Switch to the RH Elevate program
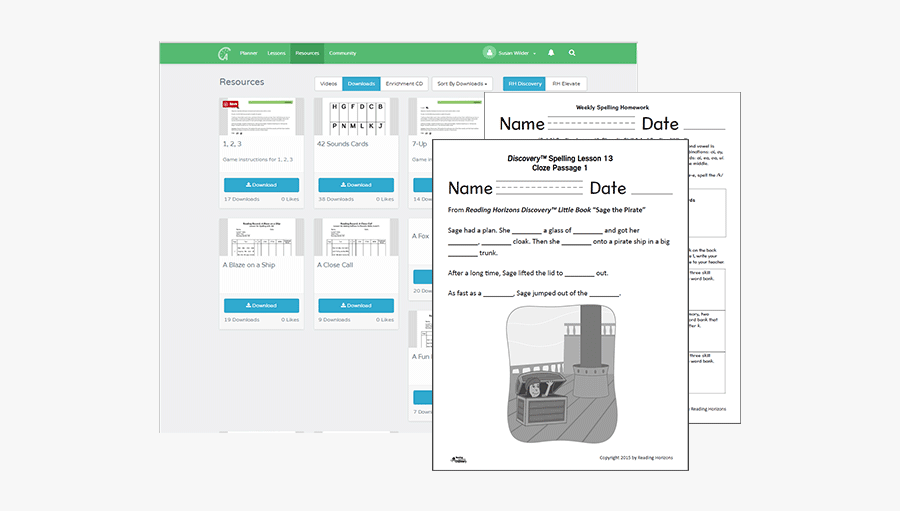Viewport: 900px width, 511px height. pos(566,84)
